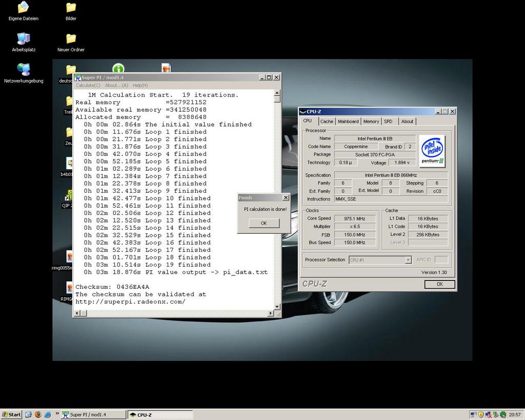Open the Bilder folder icon
The image size is (525, 420).
[x=71, y=11]
